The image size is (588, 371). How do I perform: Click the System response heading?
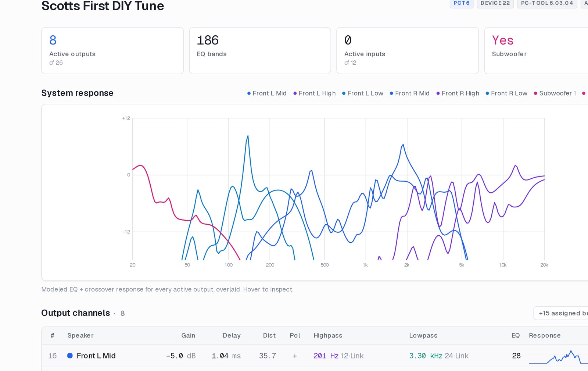point(77,93)
